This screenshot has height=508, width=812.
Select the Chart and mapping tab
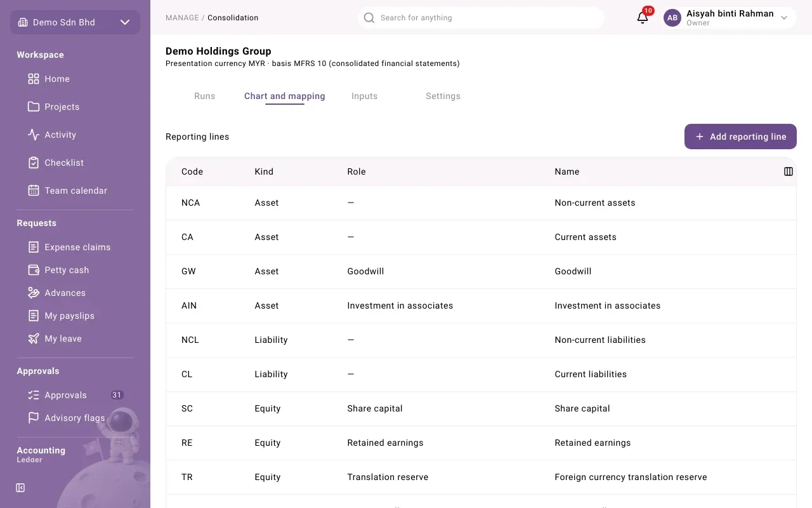pyautogui.click(x=285, y=96)
